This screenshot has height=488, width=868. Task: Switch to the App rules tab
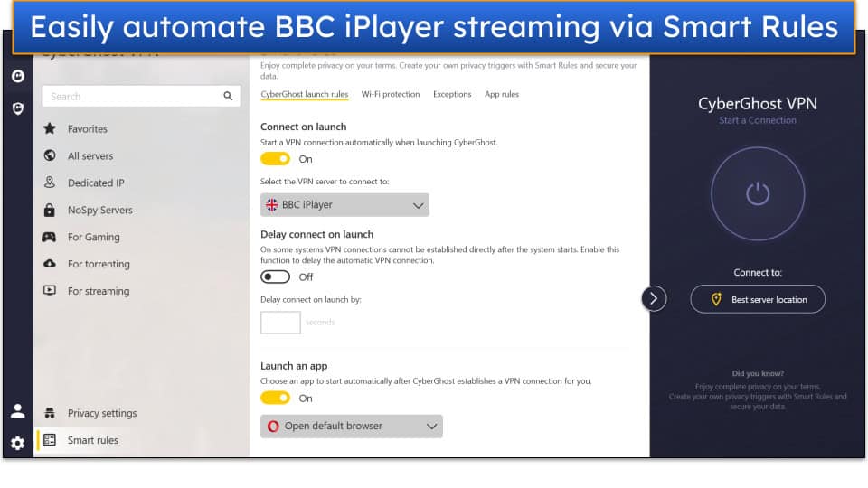(502, 94)
